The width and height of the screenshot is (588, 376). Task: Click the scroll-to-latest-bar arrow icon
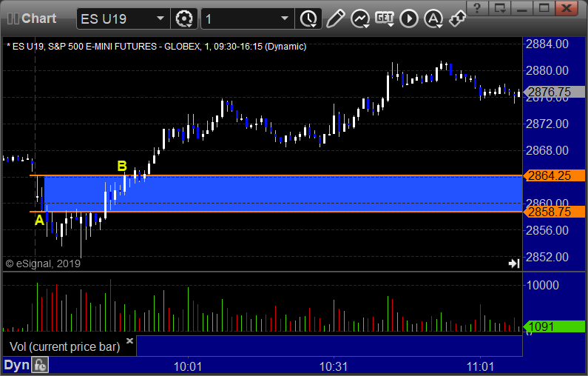(514, 263)
